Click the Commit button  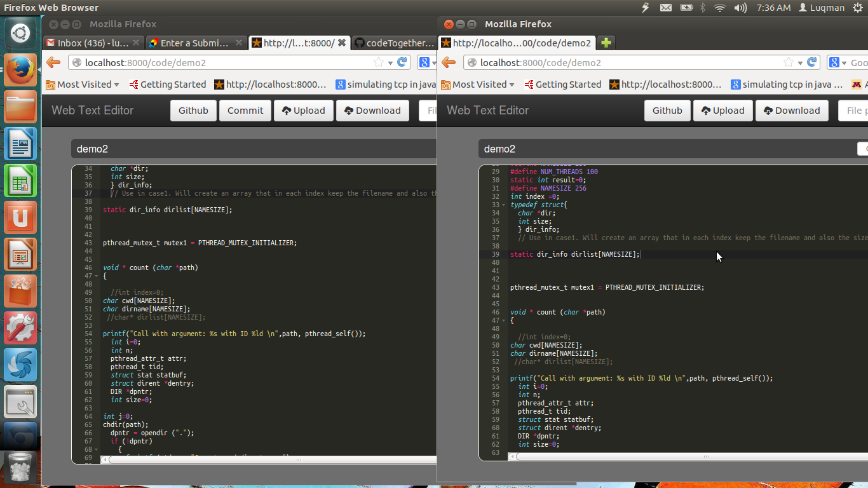click(x=245, y=111)
